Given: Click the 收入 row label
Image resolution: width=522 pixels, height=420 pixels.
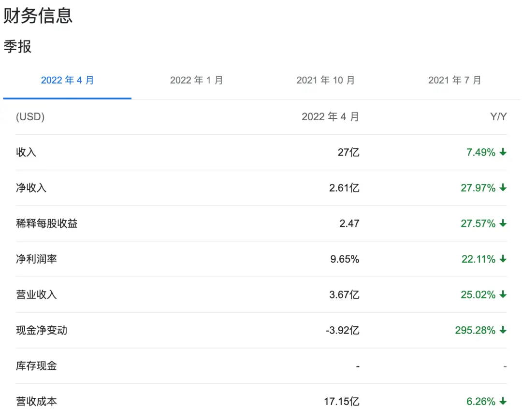Looking at the screenshot, I should click(26, 153).
